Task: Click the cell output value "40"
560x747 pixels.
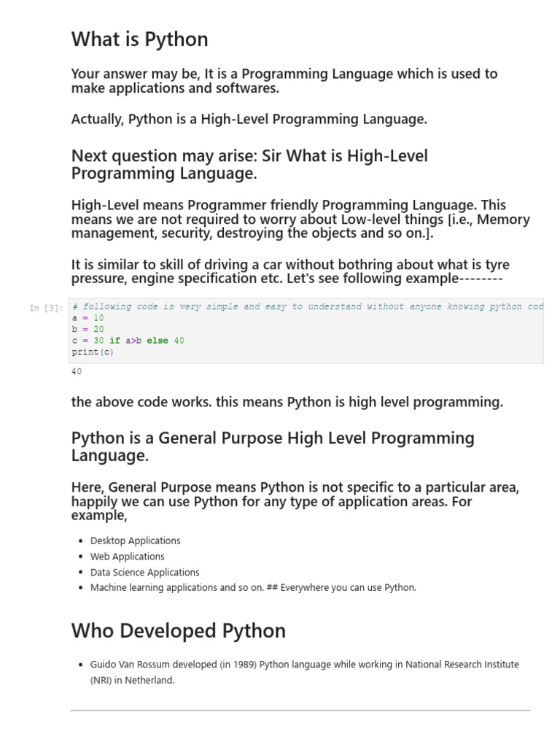Action: 77,372
